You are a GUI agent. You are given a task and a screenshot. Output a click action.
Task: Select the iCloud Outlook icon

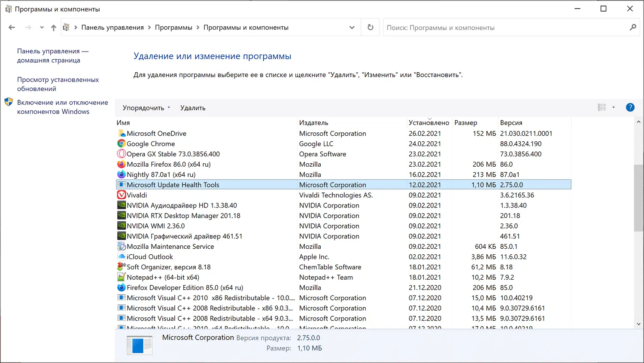click(122, 256)
